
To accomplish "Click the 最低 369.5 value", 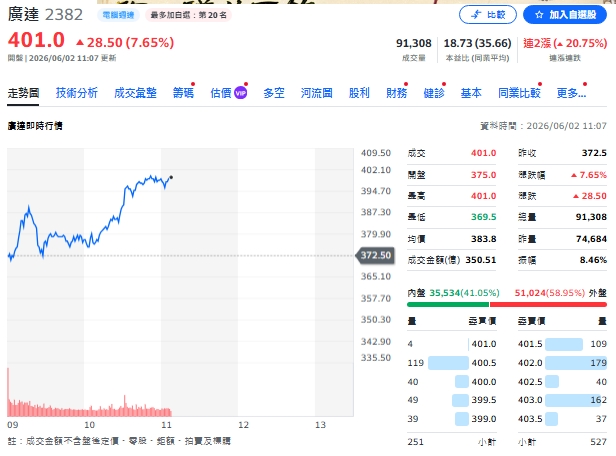I will (484, 217).
